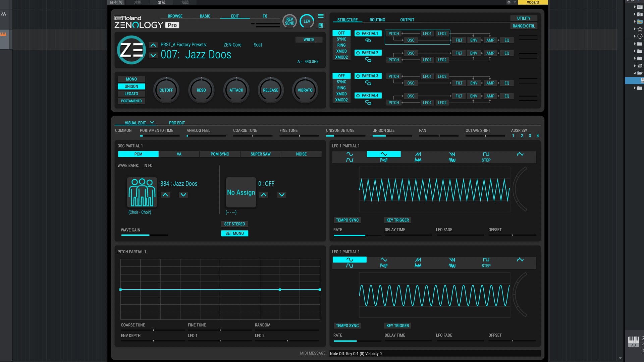Click the ZEN logo icon
This screenshot has width=644, height=362.
pyautogui.click(x=131, y=50)
